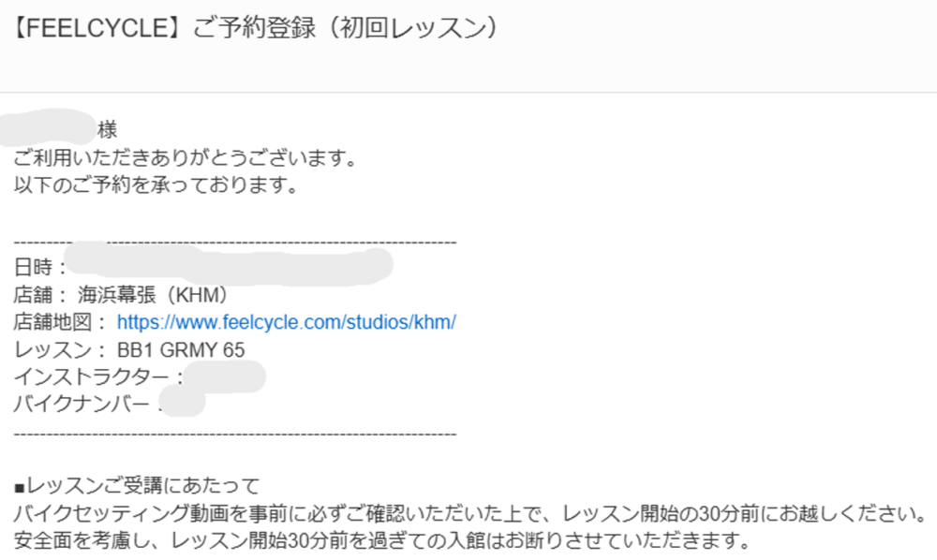Click the blurred recipient name area
937x560 pixels.
point(48,127)
